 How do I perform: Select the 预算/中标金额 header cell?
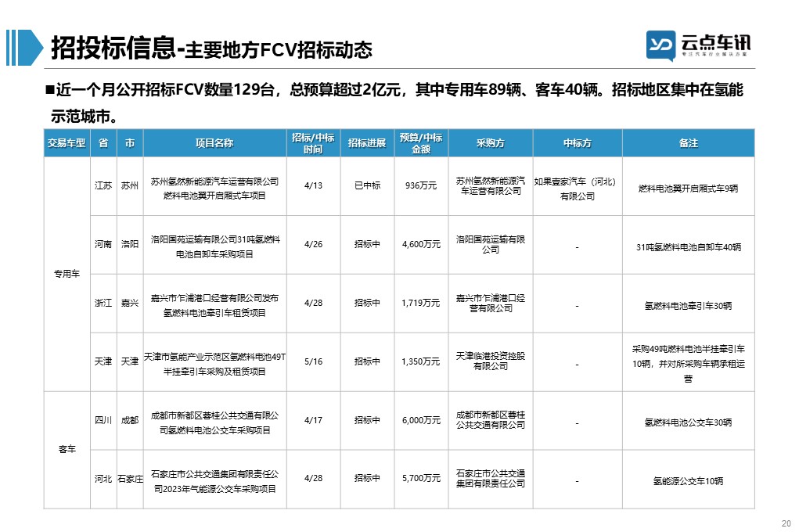point(421,143)
